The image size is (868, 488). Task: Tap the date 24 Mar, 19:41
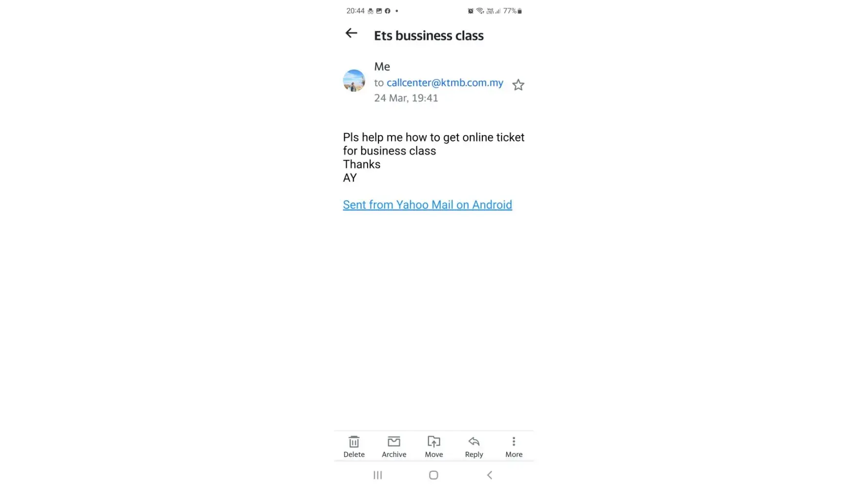[406, 98]
